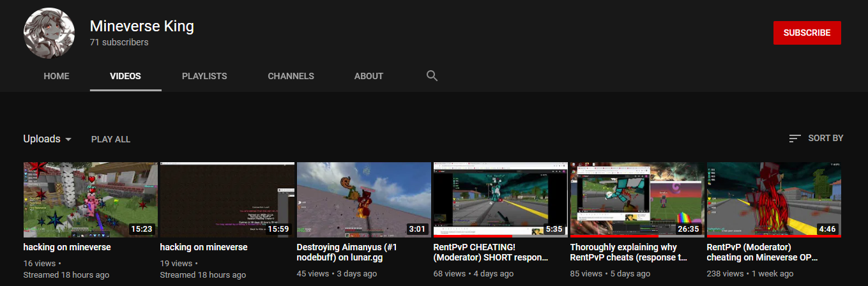Click the Sort By list icon

point(795,139)
